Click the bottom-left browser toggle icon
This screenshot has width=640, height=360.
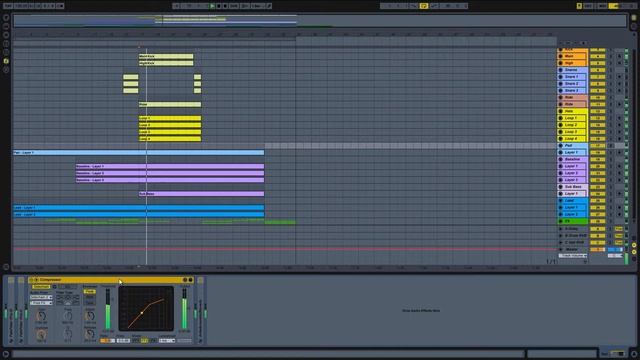click(x=6, y=354)
